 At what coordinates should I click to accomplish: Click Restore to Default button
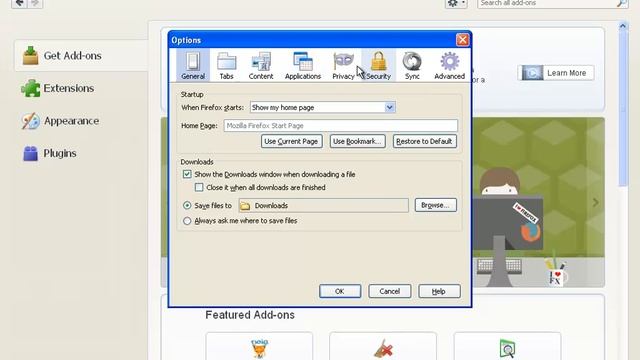pos(424,141)
